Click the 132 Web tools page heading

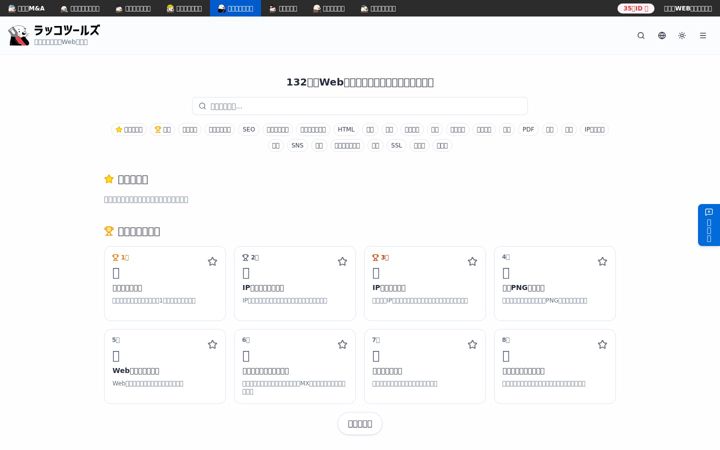pos(360,82)
